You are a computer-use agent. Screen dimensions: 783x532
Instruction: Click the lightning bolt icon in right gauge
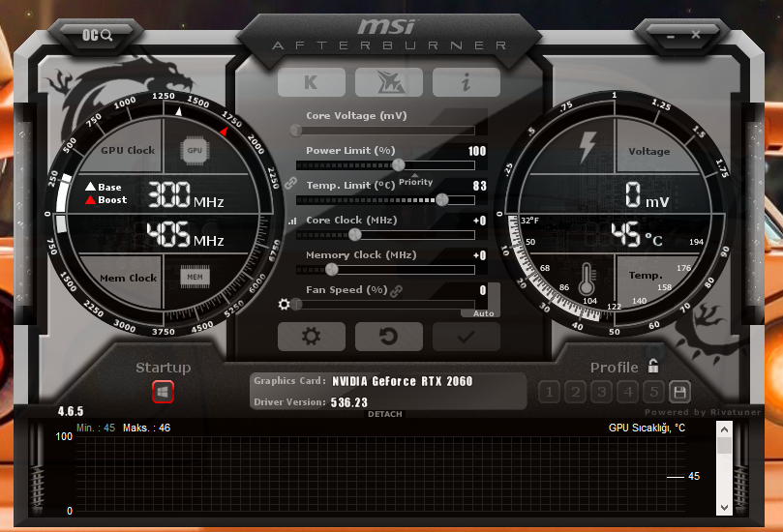(587, 147)
